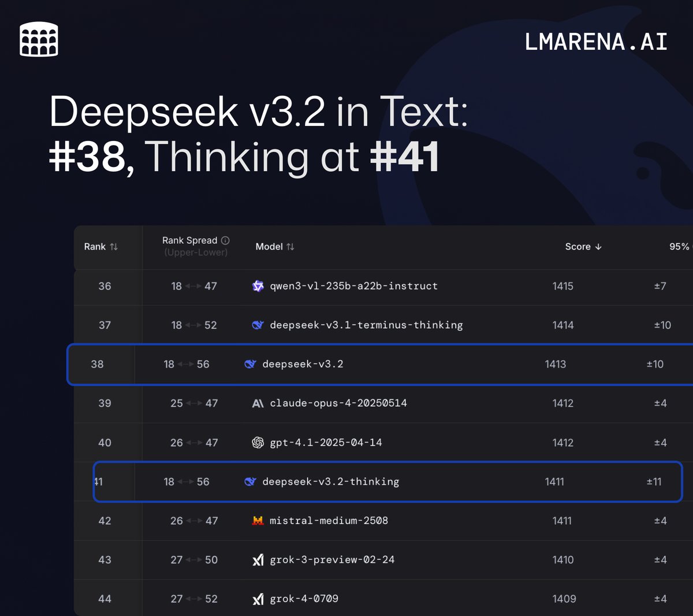Viewport: 693px width, 616px height.
Task: Click OpenAI logo beside gpt-4.1-2025-04-14
Action: (x=258, y=443)
